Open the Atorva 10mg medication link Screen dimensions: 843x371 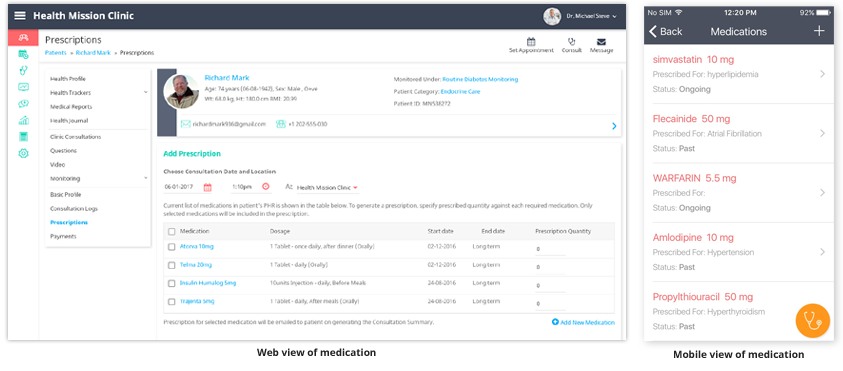(196, 246)
